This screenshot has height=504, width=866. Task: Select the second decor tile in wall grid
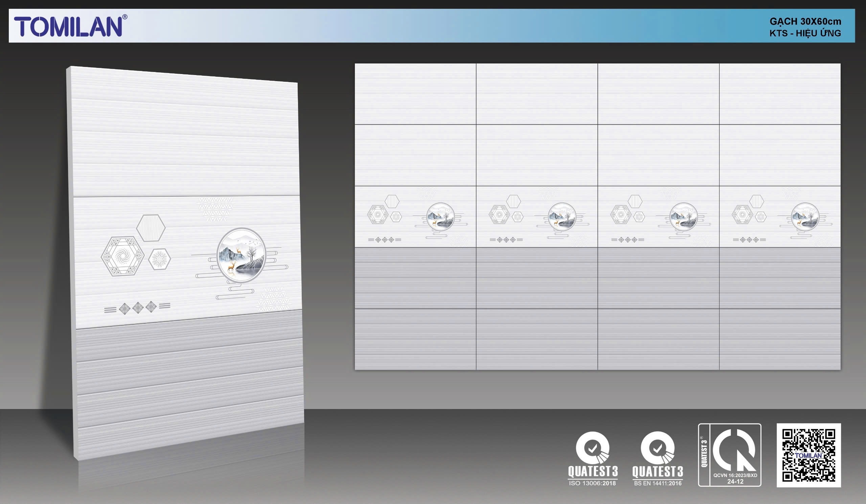tap(537, 217)
